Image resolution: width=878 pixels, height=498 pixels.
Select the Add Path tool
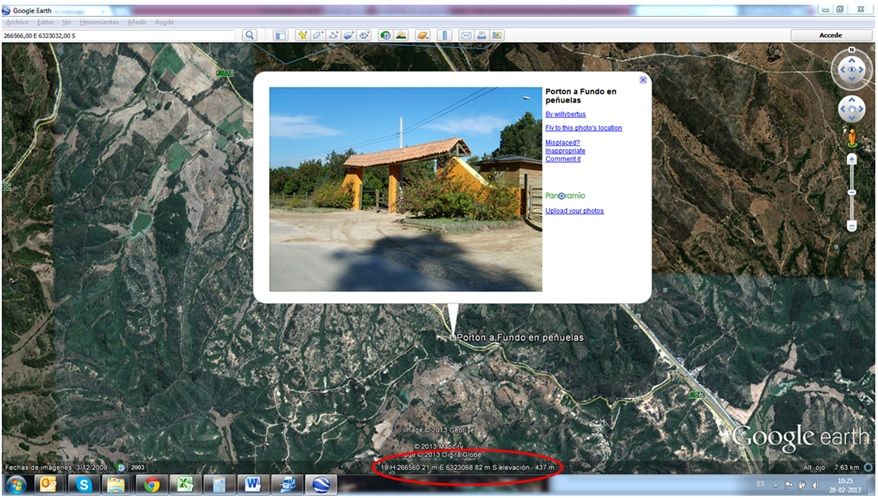pos(333,35)
